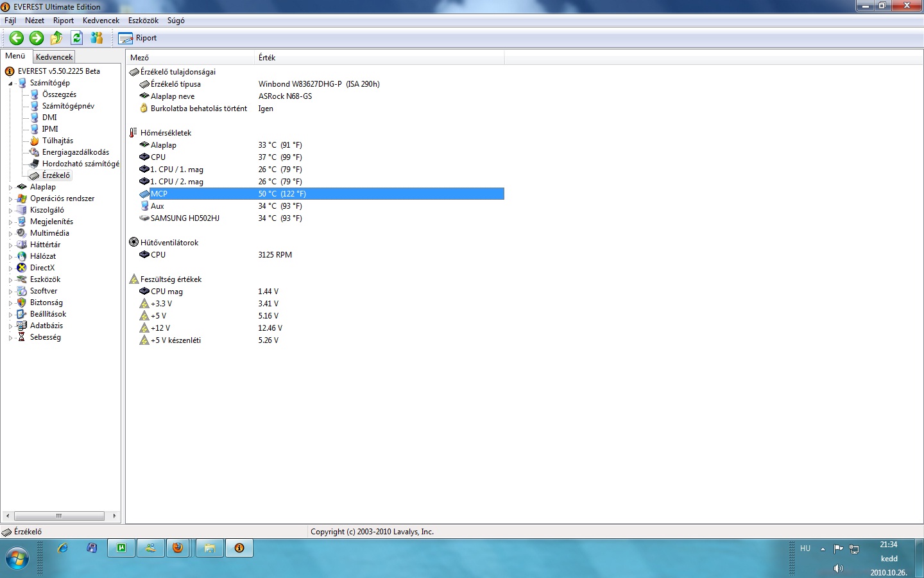Open the Túlhajtás overclock page

[58, 141]
